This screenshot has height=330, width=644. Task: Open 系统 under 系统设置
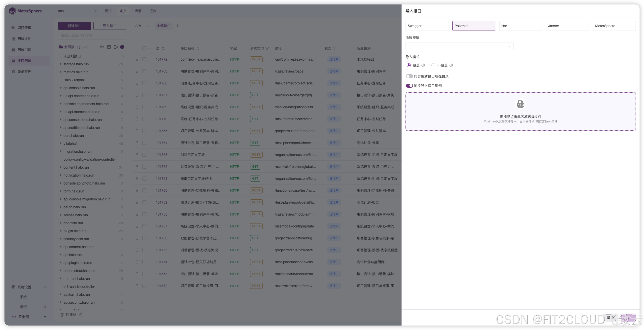tap(23, 297)
